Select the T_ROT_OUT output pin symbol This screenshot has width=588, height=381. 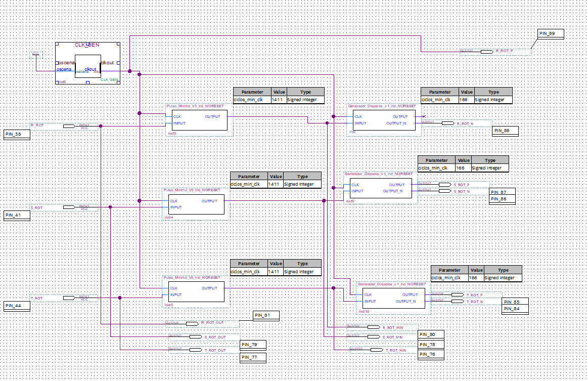click(x=195, y=350)
